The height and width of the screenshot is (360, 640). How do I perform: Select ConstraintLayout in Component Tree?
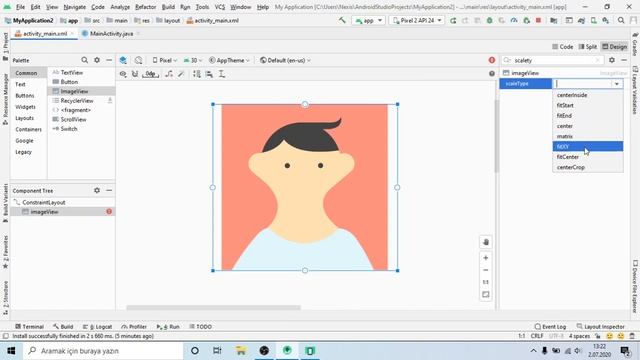click(x=44, y=202)
